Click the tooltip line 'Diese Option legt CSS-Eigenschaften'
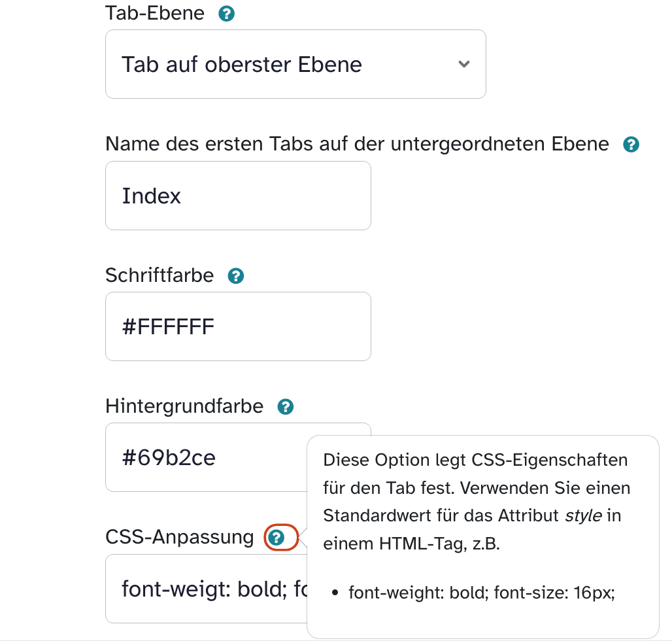Image resolution: width=672 pixels, height=643 pixels. tap(475, 460)
